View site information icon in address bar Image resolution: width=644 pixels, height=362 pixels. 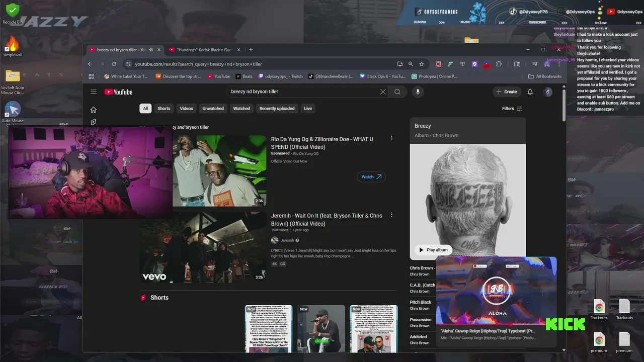click(128, 64)
